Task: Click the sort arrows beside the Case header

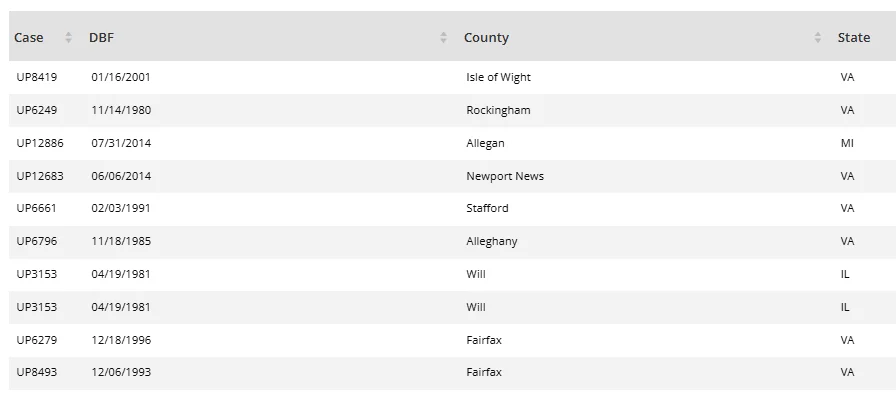Action: 68,38
